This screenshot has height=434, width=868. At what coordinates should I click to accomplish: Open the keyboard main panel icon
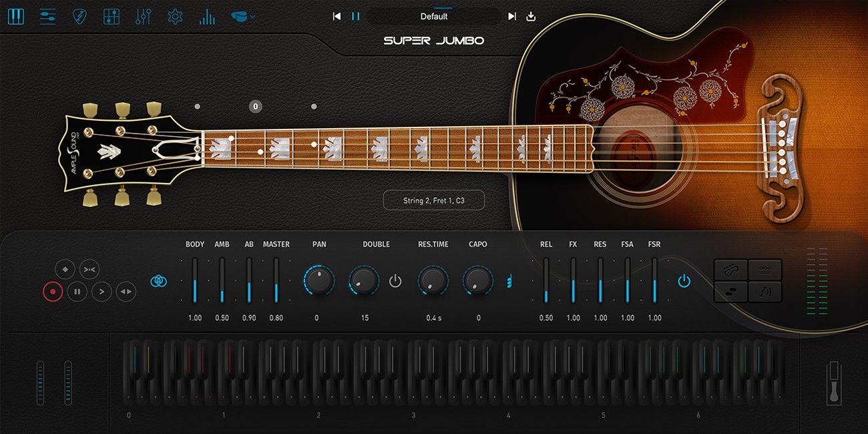[x=15, y=16]
